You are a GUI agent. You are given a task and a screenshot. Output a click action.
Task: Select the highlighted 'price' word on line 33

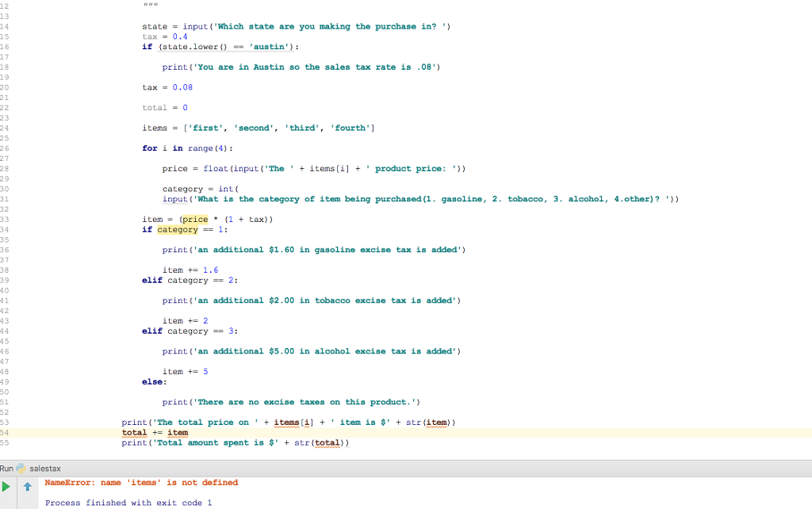(x=194, y=220)
